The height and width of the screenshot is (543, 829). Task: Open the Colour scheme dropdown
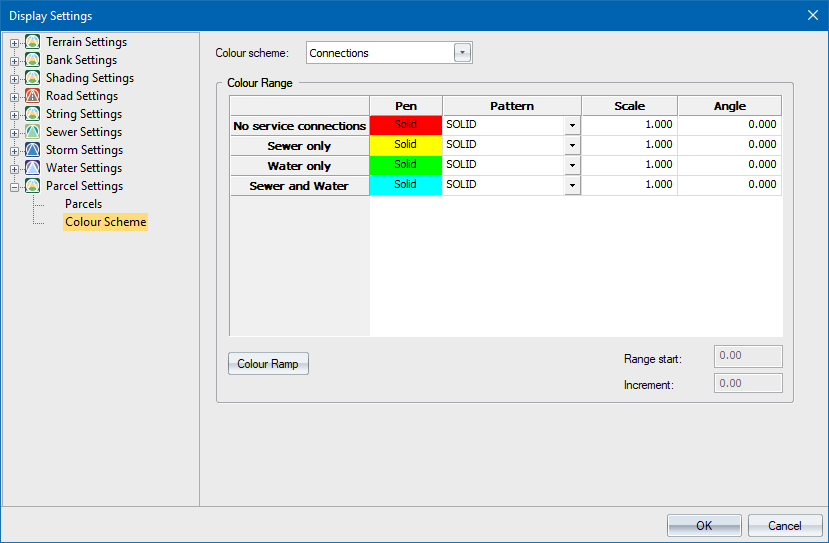pos(462,53)
